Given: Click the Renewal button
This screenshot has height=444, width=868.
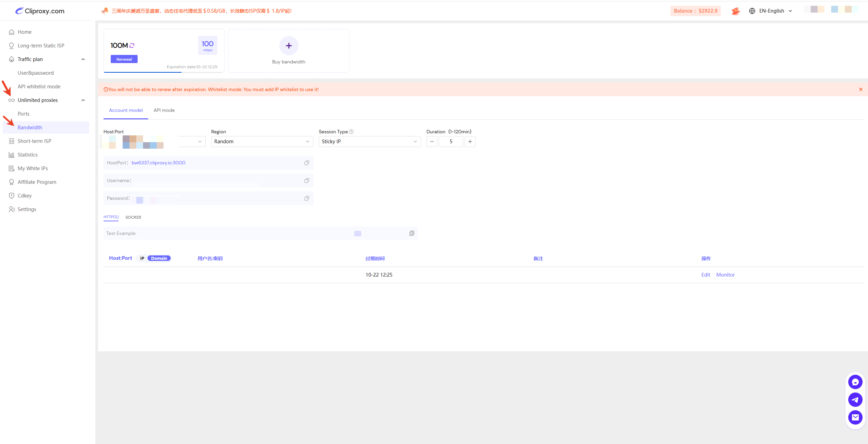Looking at the screenshot, I should pos(124,59).
